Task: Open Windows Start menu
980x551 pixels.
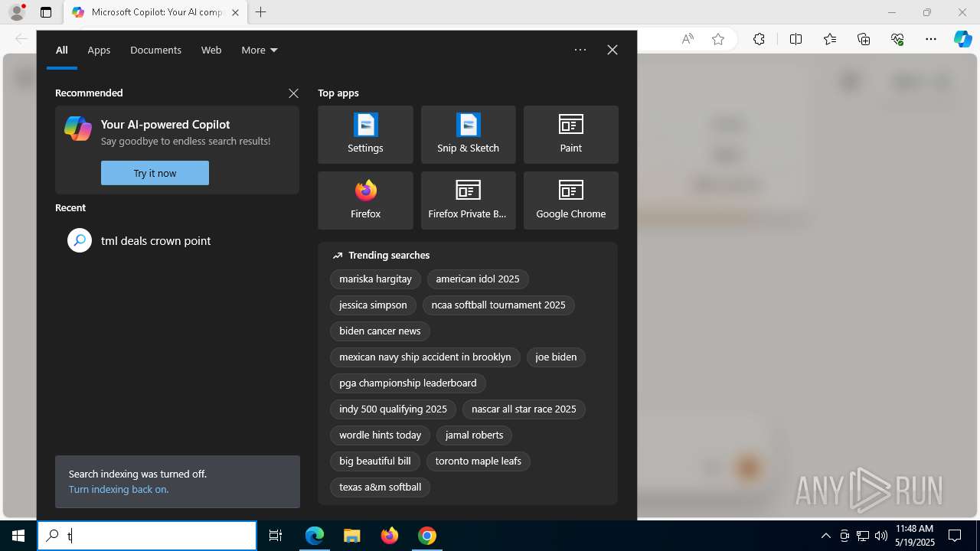Action: tap(18, 536)
